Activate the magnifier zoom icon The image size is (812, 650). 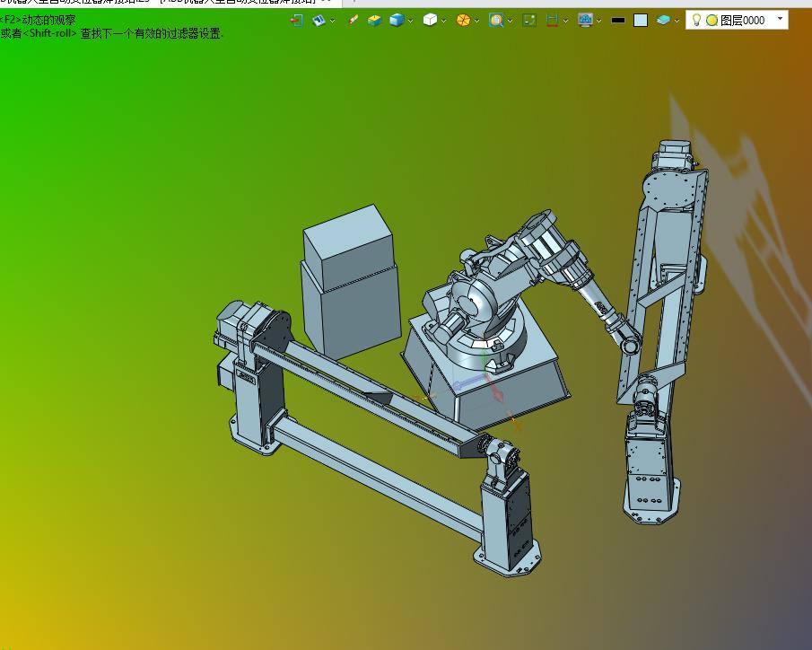click(x=496, y=21)
